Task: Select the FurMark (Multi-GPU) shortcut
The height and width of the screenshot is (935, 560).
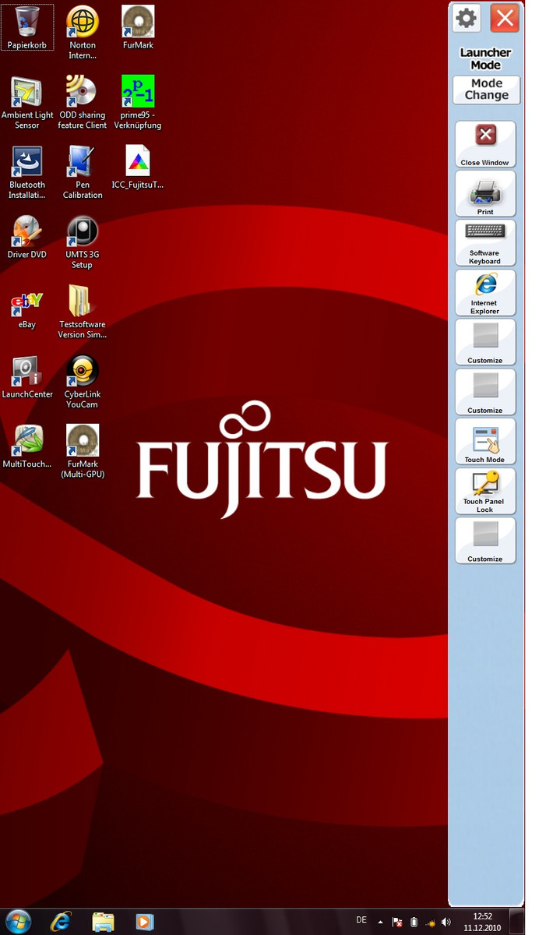Action: tap(83, 451)
